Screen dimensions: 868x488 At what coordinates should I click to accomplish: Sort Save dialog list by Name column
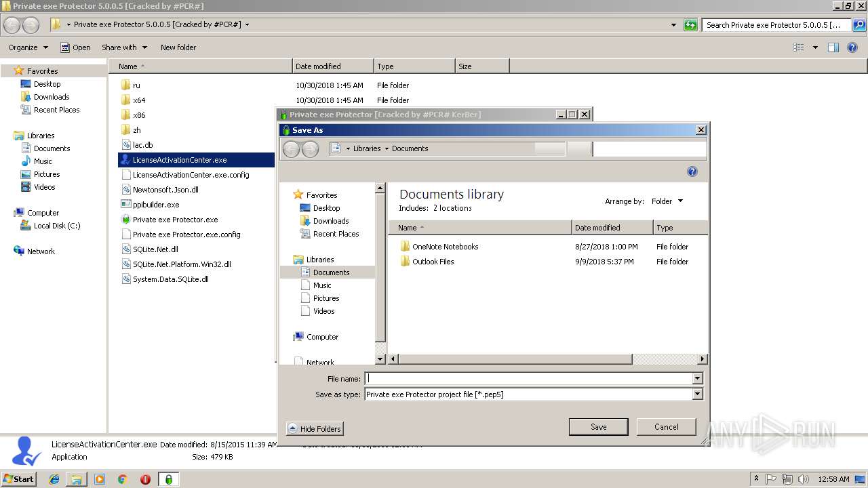480,228
